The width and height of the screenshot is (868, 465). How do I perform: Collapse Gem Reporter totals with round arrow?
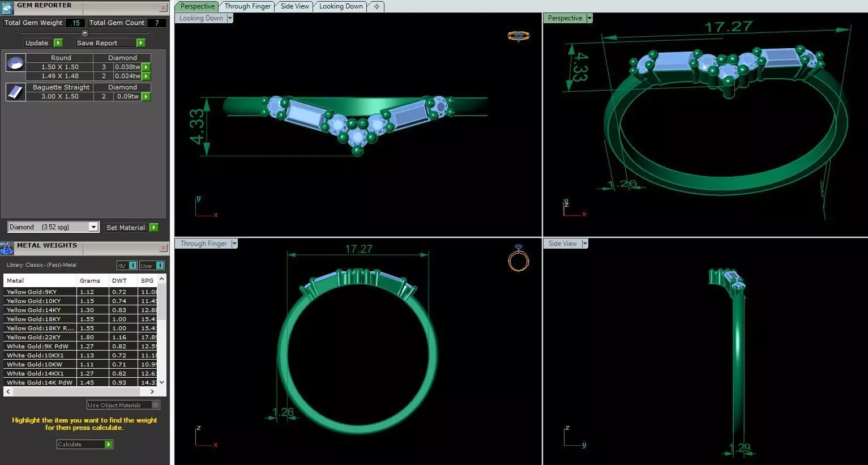click(x=85, y=33)
